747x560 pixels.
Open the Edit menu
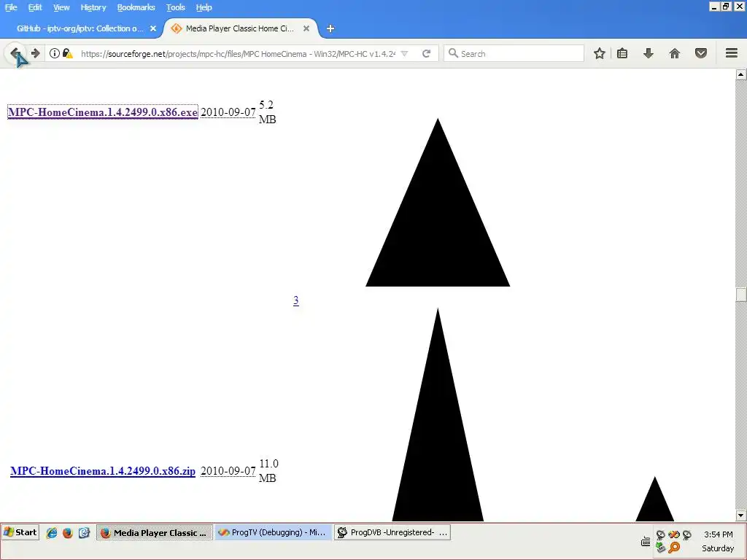(x=35, y=7)
